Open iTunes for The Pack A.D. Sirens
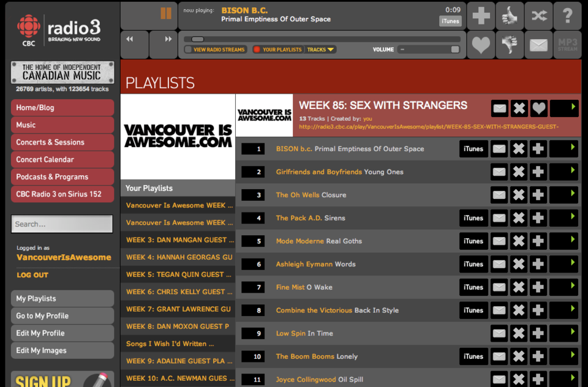This screenshot has height=387, width=588. pos(473,218)
